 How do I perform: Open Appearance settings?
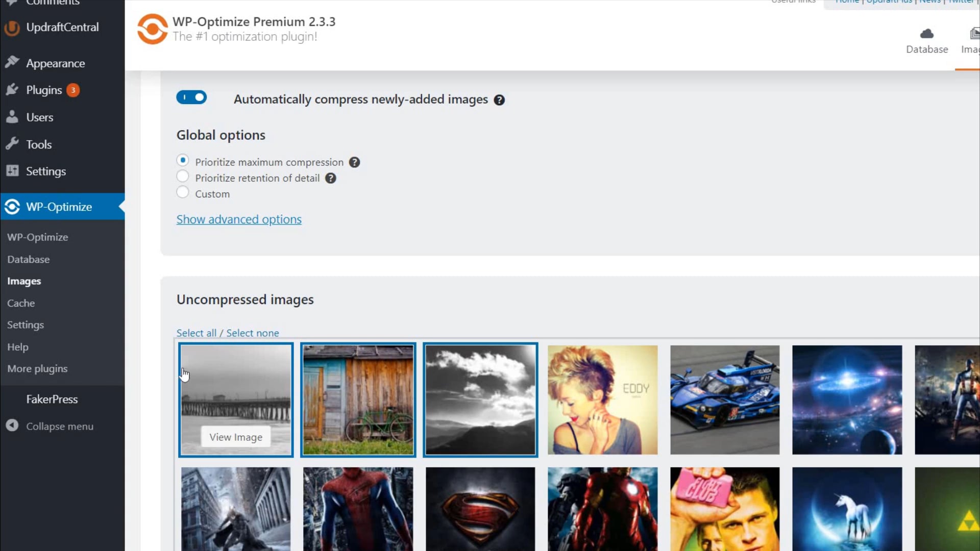click(55, 63)
